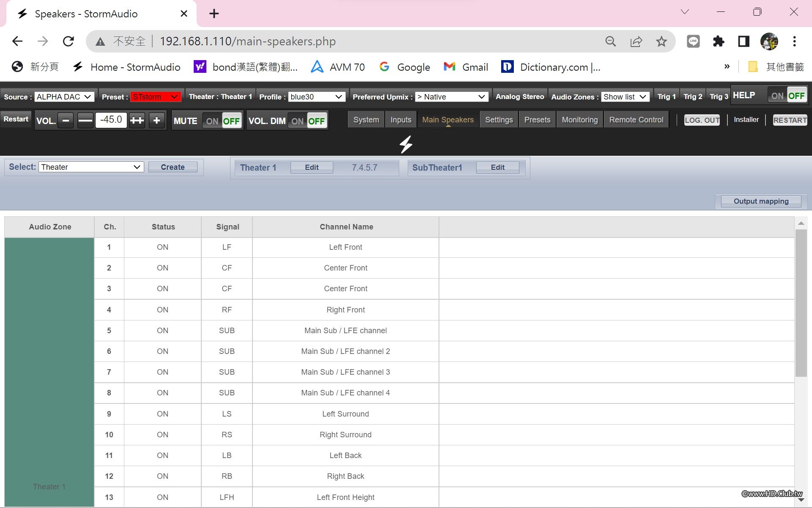Open the LINE extension icon
812x508 pixels.
tap(693, 41)
